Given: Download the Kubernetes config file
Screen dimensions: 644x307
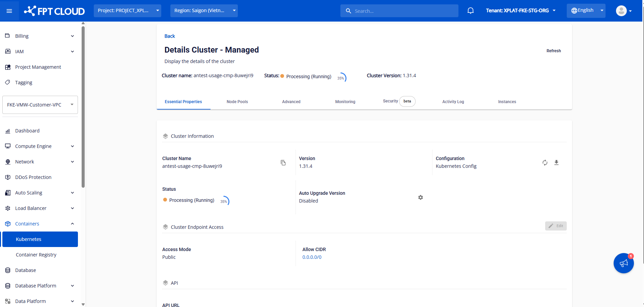Looking at the screenshot, I should (556, 163).
